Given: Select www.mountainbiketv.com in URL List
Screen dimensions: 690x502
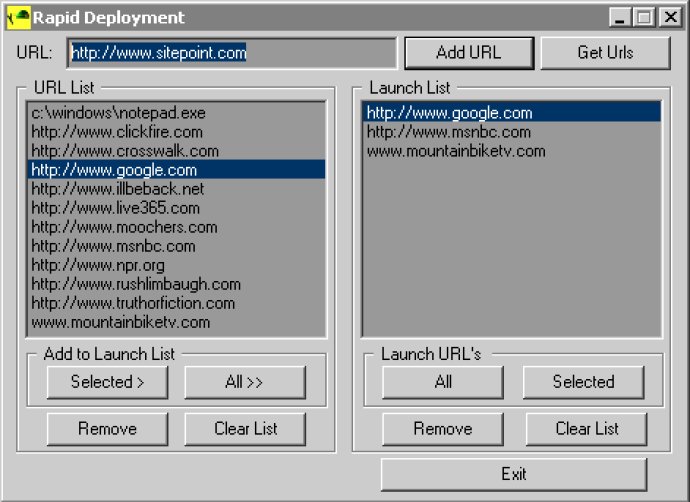Looking at the screenshot, I should (x=176, y=322).
